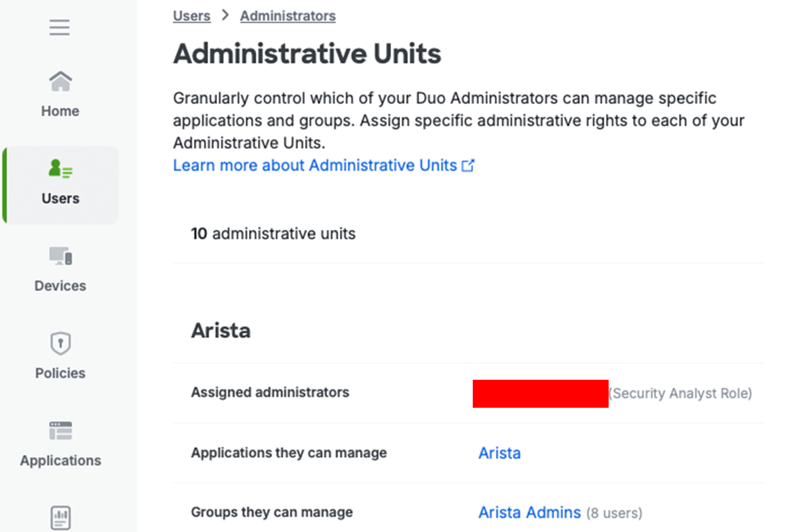This screenshot has width=787, height=532.
Task: Select the Policies shield icon
Action: pos(59,342)
